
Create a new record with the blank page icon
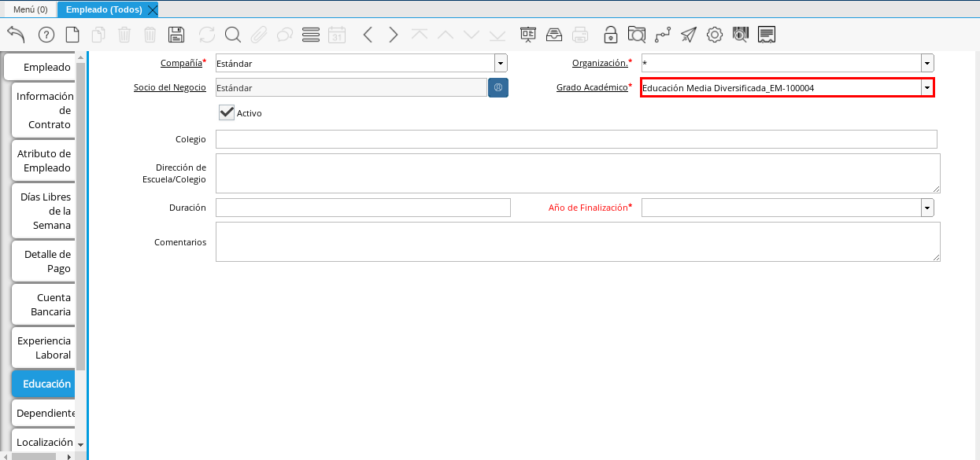pyautogui.click(x=72, y=34)
